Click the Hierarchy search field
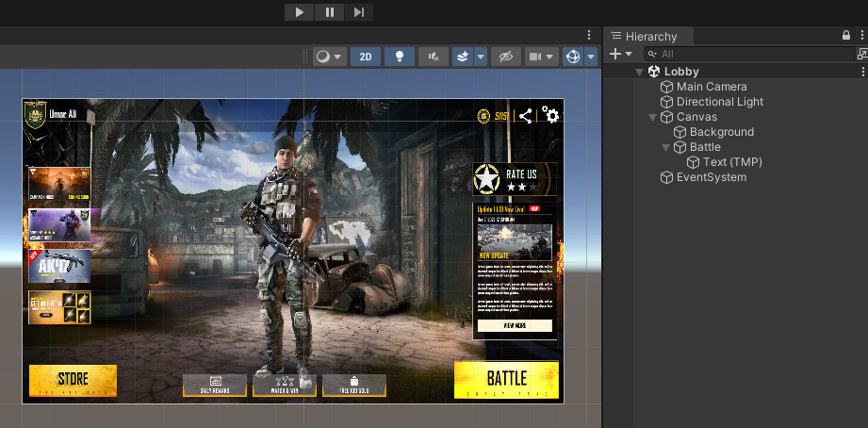Viewport: 868px width, 428px height. click(749, 54)
